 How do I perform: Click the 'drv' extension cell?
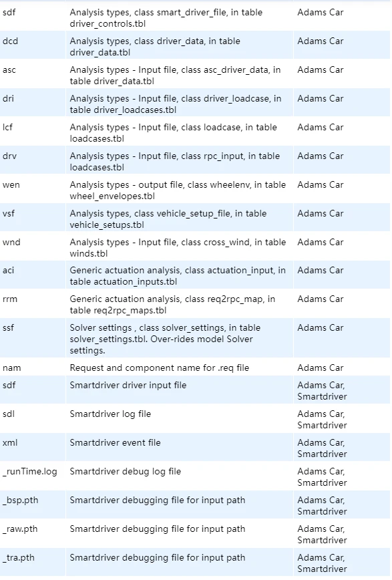(9, 156)
